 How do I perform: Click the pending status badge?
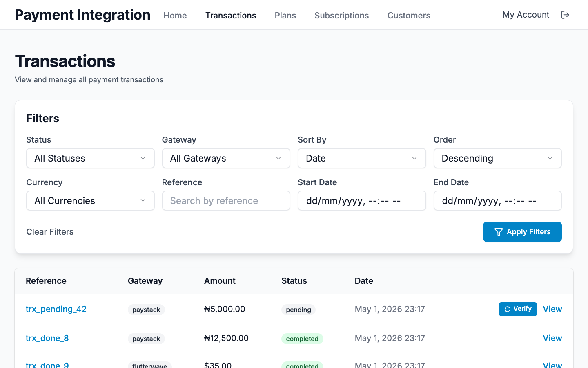pos(298,310)
